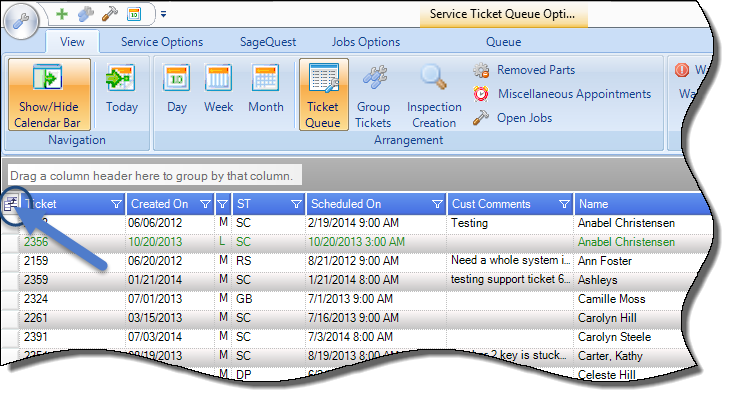The image size is (730, 398).
Task: Open the Ticket column filter dropdown
Action: click(x=116, y=204)
